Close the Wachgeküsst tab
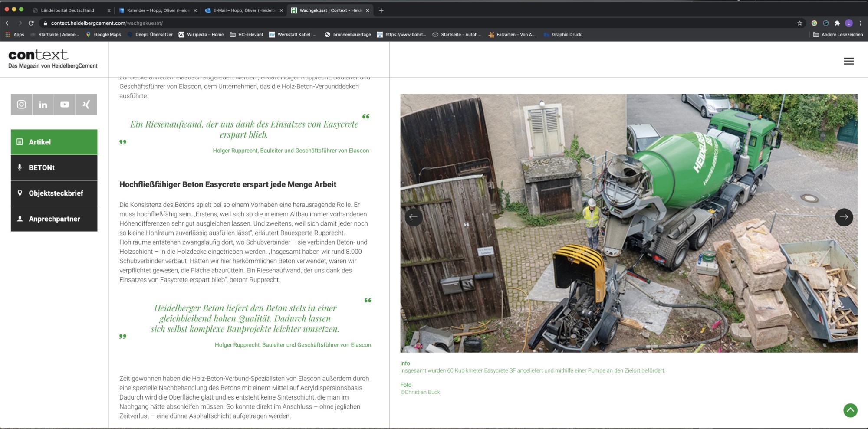 [x=368, y=10]
